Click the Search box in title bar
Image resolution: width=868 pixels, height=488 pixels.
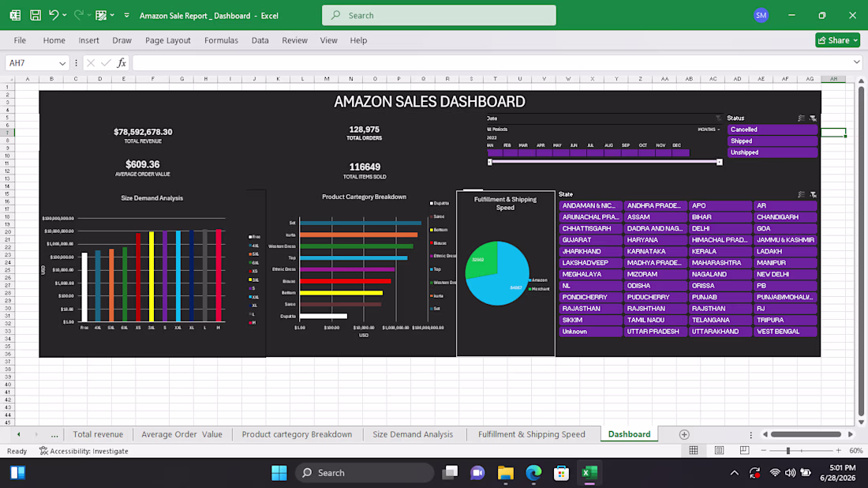coord(439,16)
